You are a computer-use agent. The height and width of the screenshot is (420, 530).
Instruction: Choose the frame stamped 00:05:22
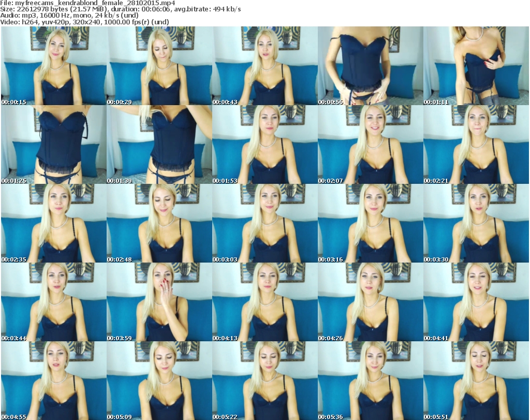coord(264,381)
